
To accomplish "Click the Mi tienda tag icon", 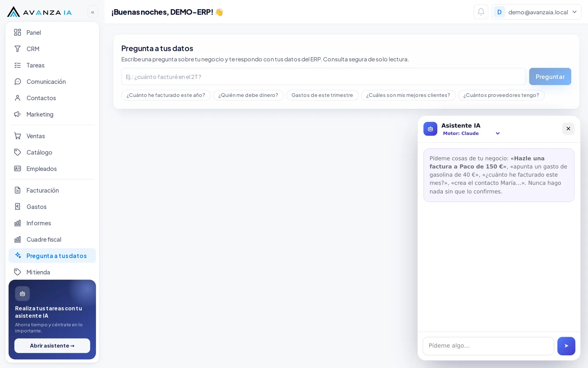I will click(x=17, y=272).
